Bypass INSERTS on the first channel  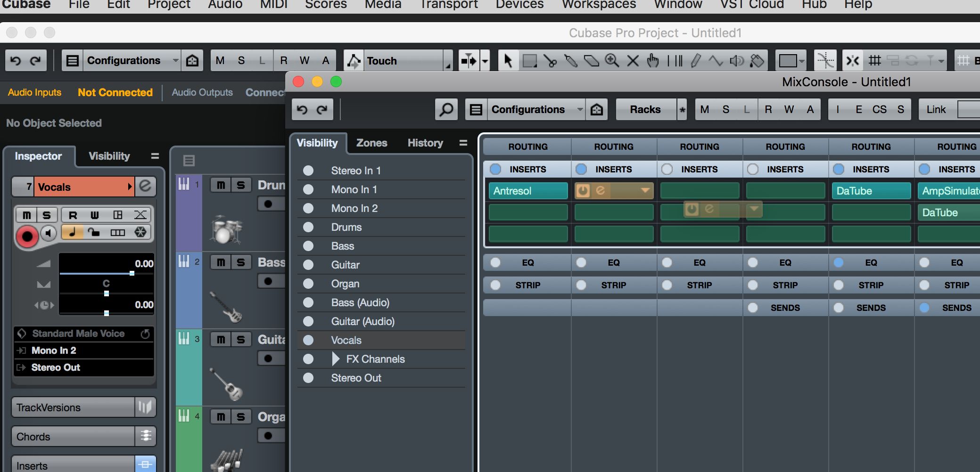pos(495,169)
